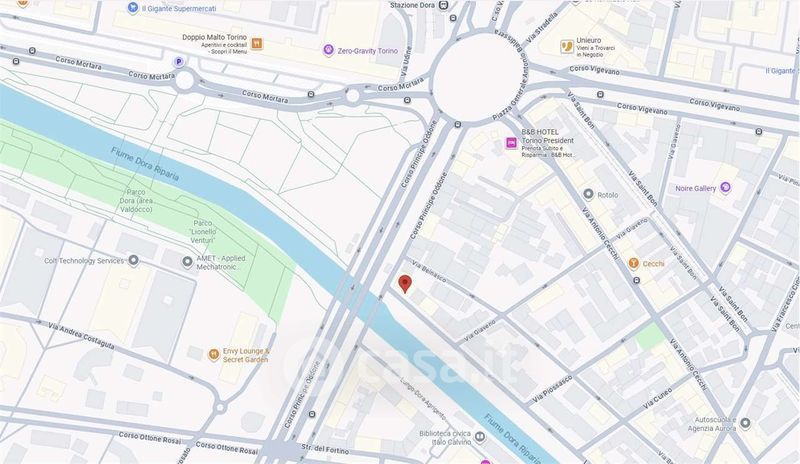
Task: Click the Stazione Dora train station icon
Action: point(443,5)
